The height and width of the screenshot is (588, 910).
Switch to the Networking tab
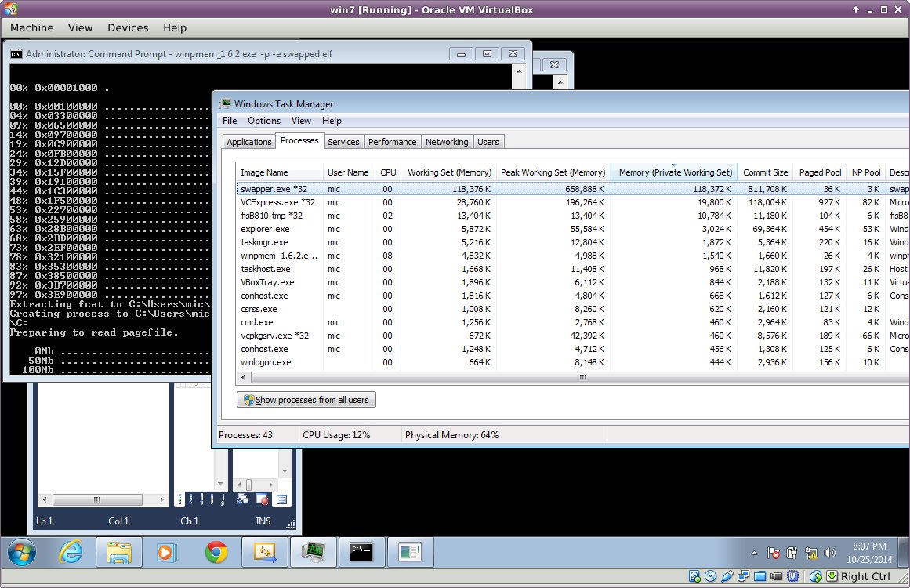[447, 142]
